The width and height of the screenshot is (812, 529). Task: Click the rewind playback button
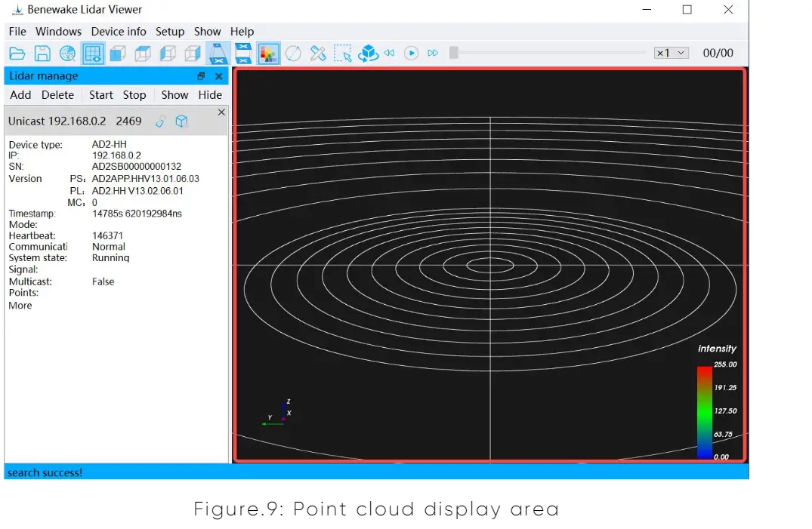pos(390,53)
